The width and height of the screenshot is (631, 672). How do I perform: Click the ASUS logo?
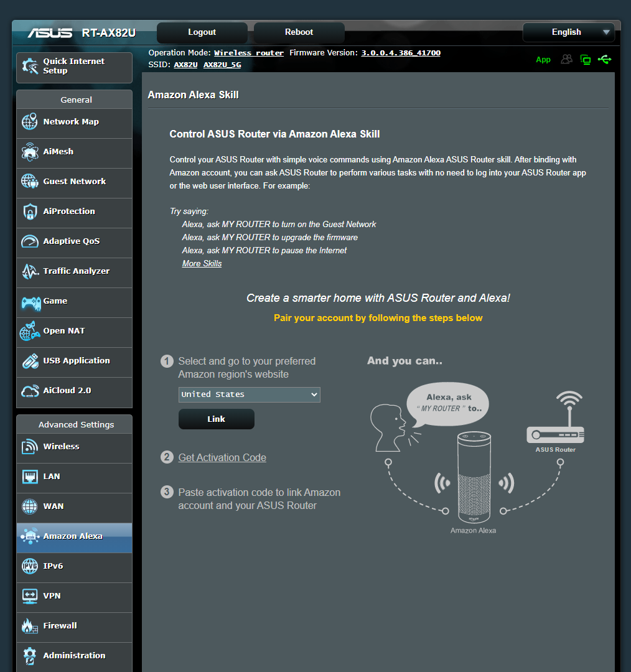coord(50,33)
